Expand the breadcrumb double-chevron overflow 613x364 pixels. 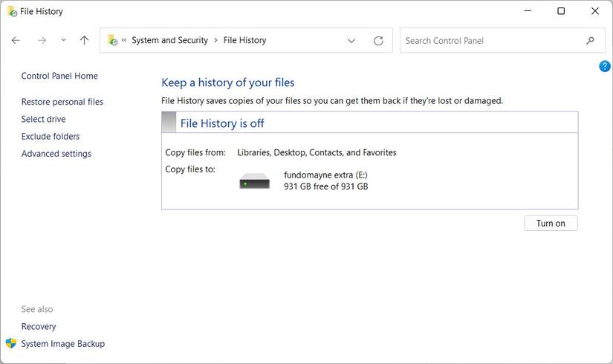(x=124, y=41)
